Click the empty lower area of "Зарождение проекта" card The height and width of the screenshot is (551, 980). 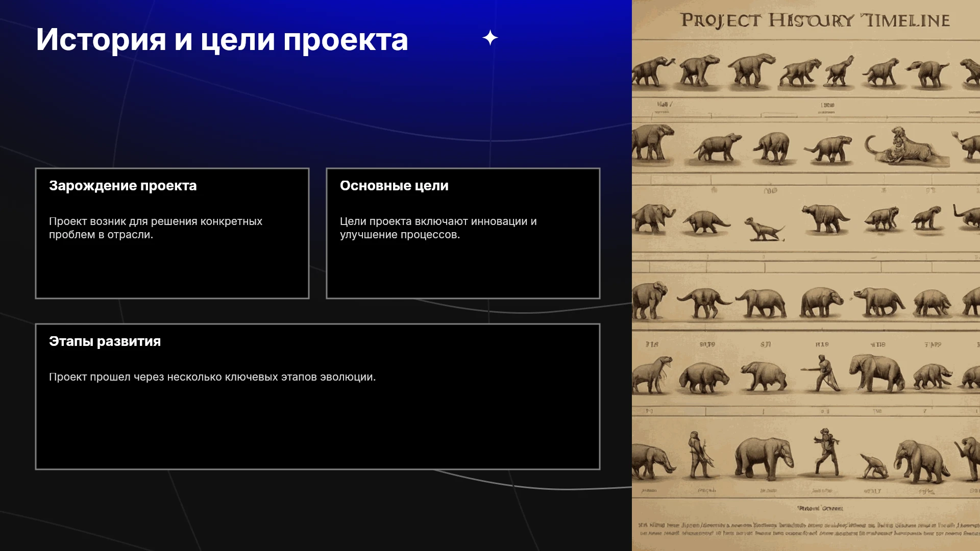click(x=172, y=270)
